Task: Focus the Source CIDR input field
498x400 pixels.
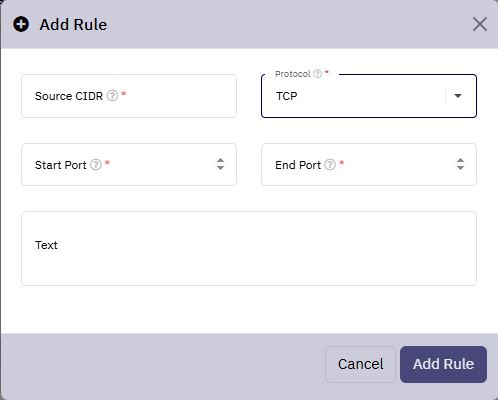Action: pyautogui.click(x=129, y=96)
